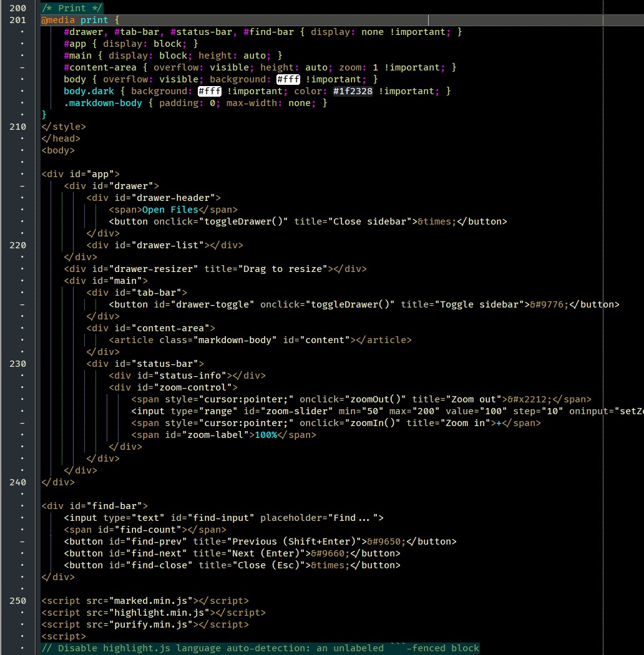Click the "&#9660;" entity
Image resolution: width=644 pixels, height=655 pixels.
(330, 553)
